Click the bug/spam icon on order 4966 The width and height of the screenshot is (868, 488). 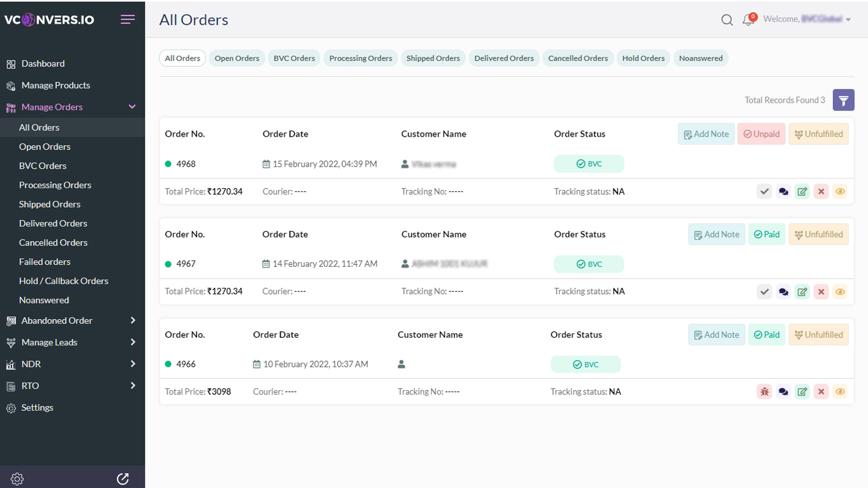click(764, 391)
